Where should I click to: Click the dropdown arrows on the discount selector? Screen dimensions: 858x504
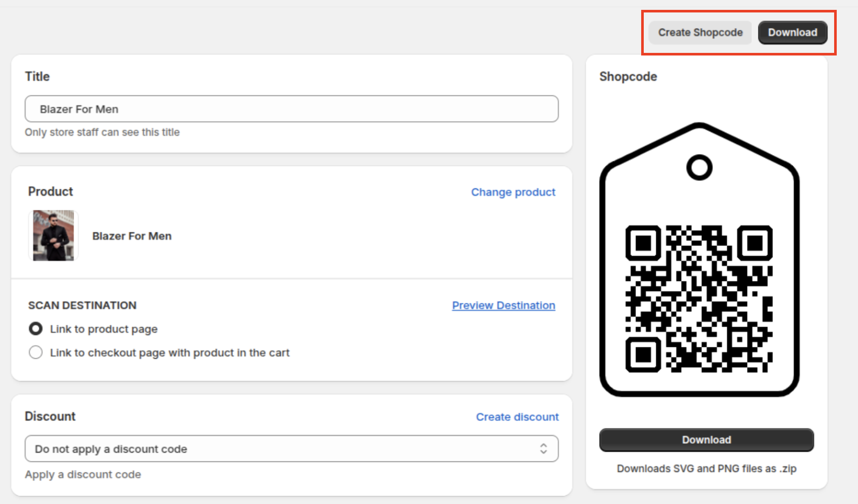click(x=543, y=449)
